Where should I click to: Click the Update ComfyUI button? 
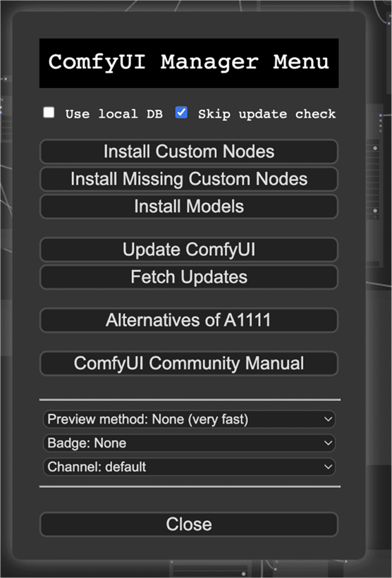189,250
